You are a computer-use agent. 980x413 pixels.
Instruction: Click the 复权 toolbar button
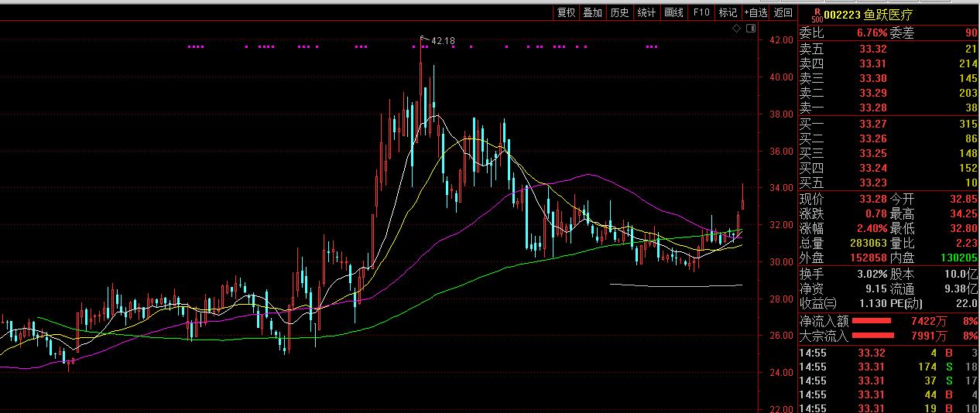(566, 12)
